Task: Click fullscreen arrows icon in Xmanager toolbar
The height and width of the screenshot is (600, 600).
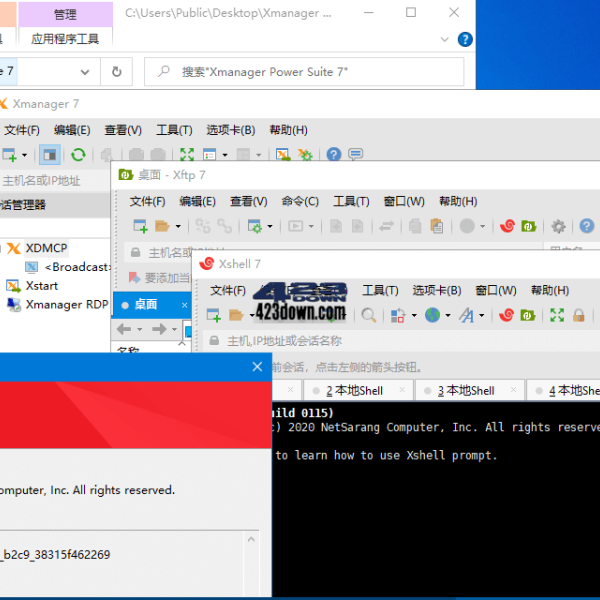Action: [x=187, y=155]
